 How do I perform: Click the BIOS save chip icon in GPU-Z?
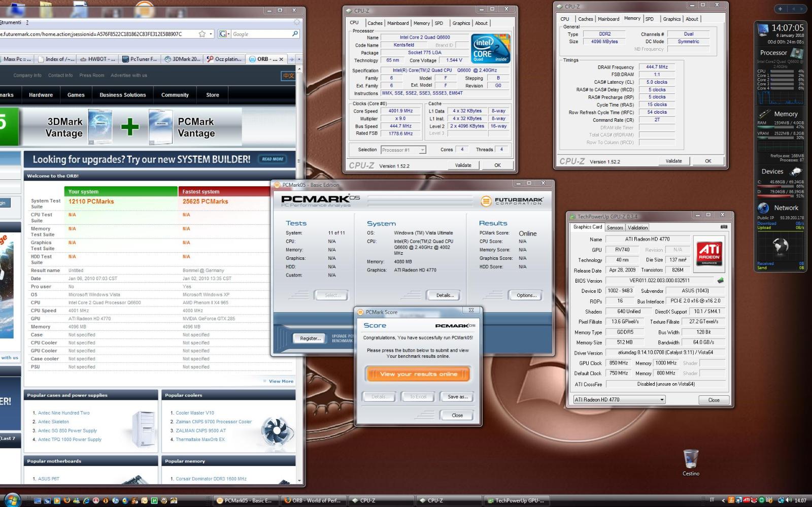720,280
